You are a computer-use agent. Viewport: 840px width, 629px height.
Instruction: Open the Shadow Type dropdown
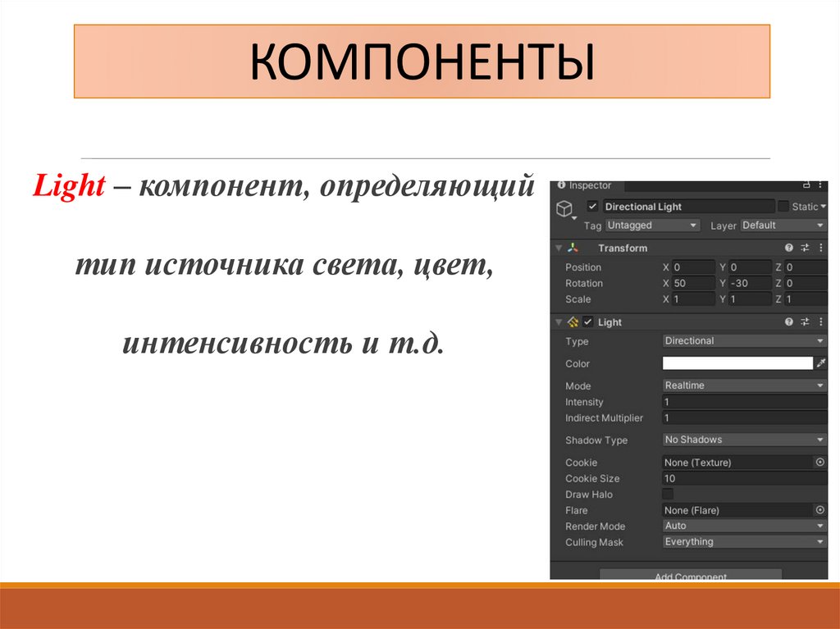click(x=745, y=440)
